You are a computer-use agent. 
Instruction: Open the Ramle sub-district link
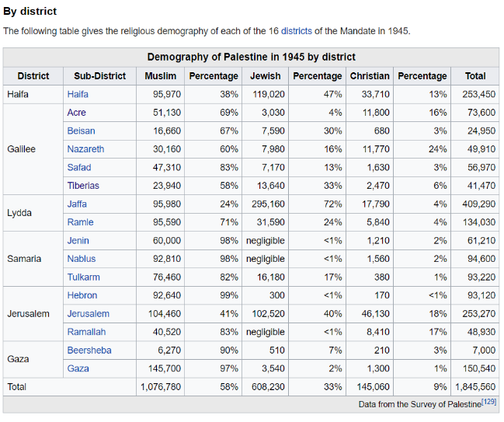coord(80,222)
